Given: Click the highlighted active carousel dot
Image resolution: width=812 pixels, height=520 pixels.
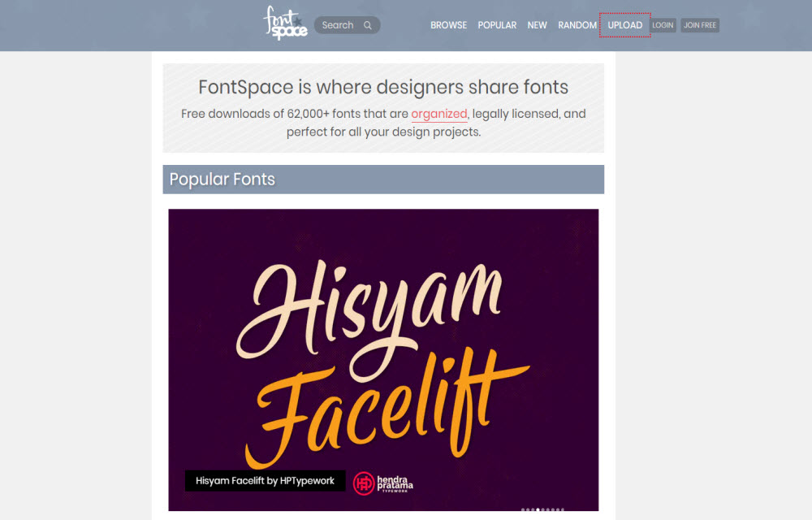Looking at the screenshot, I should coord(538,509).
